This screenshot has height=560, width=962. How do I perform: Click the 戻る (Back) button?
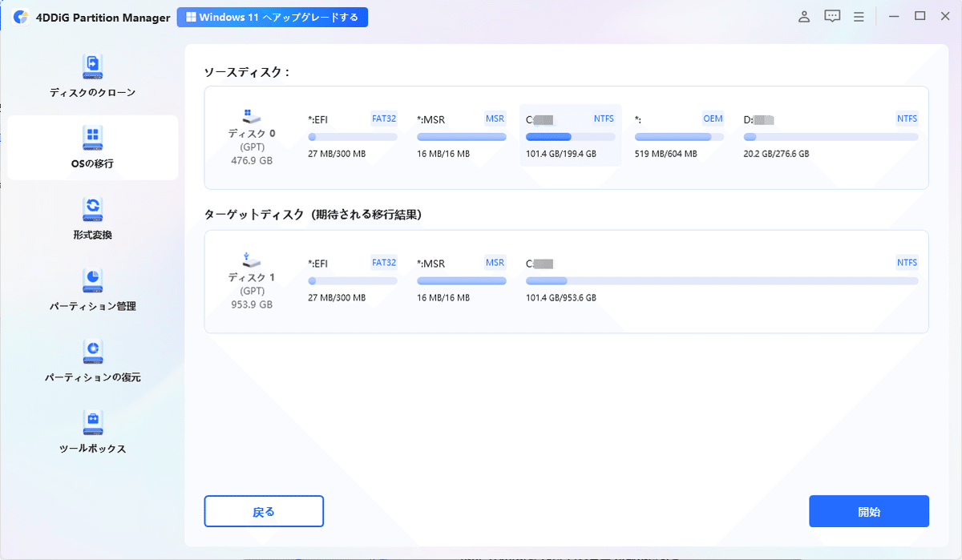tap(264, 511)
